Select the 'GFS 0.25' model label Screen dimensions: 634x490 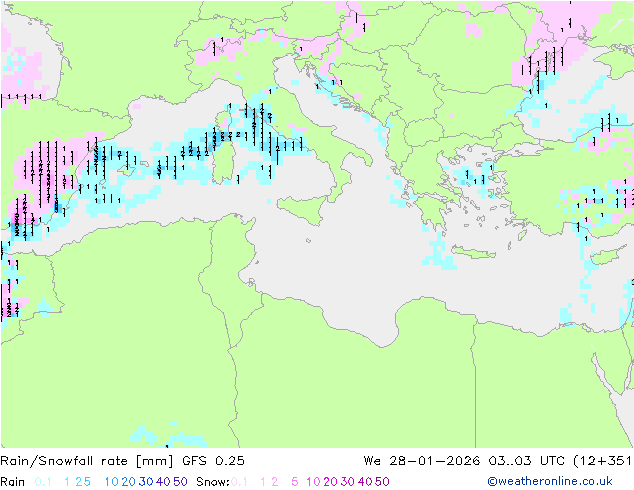213,461
